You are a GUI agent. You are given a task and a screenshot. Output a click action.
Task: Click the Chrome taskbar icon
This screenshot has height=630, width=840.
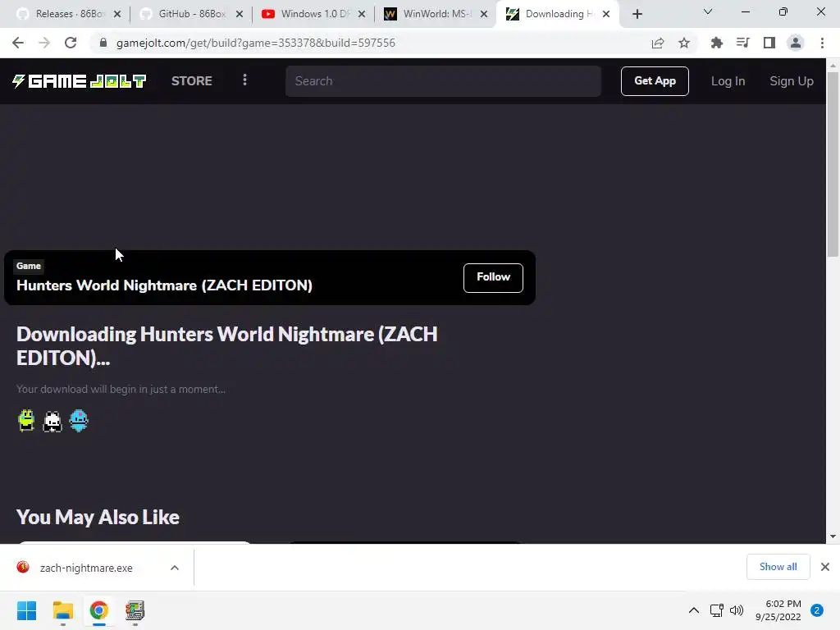tap(98, 610)
